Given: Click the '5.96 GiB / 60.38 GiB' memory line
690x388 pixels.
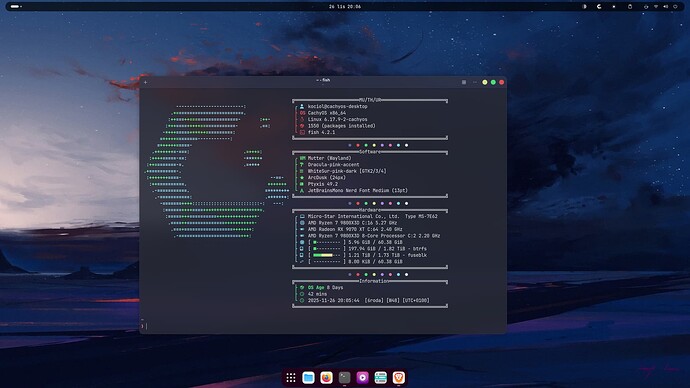Looking at the screenshot, I should 375,242.
